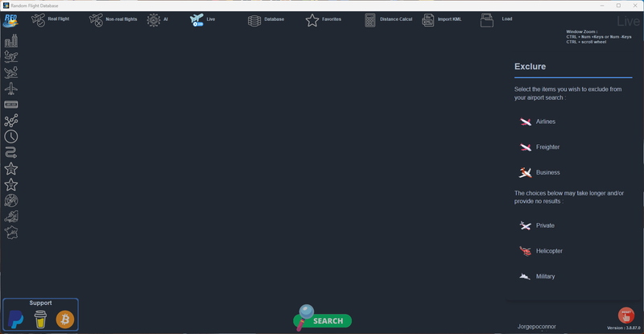Open the Non-real flights section
Image resolution: width=644 pixels, height=334 pixels.
(96, 19)
